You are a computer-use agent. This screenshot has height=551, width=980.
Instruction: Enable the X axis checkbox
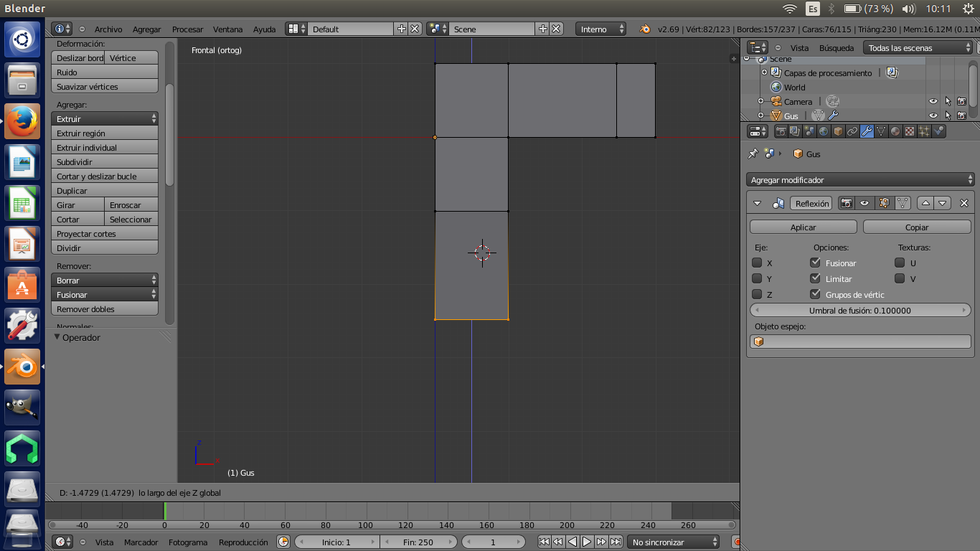tap(757, 263)
